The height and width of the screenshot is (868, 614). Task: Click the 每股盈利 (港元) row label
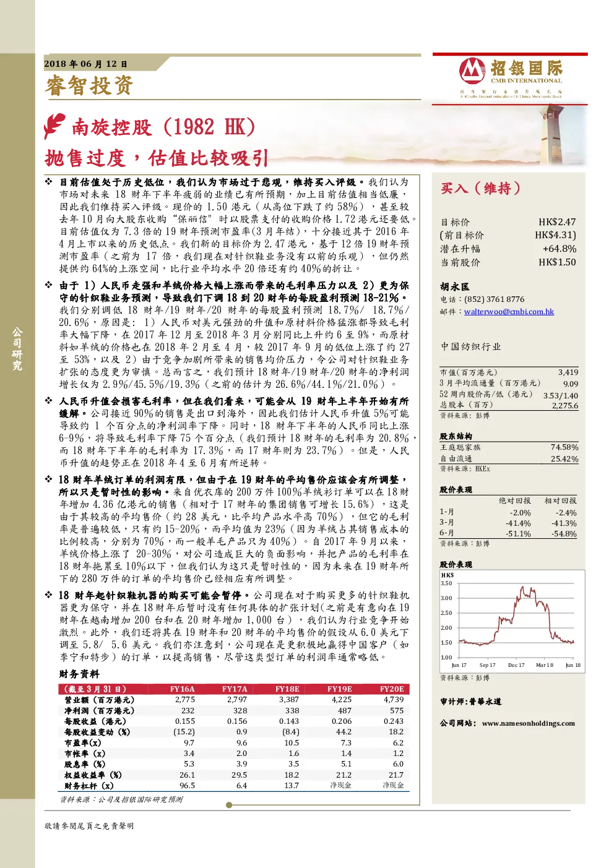point(95,721)
